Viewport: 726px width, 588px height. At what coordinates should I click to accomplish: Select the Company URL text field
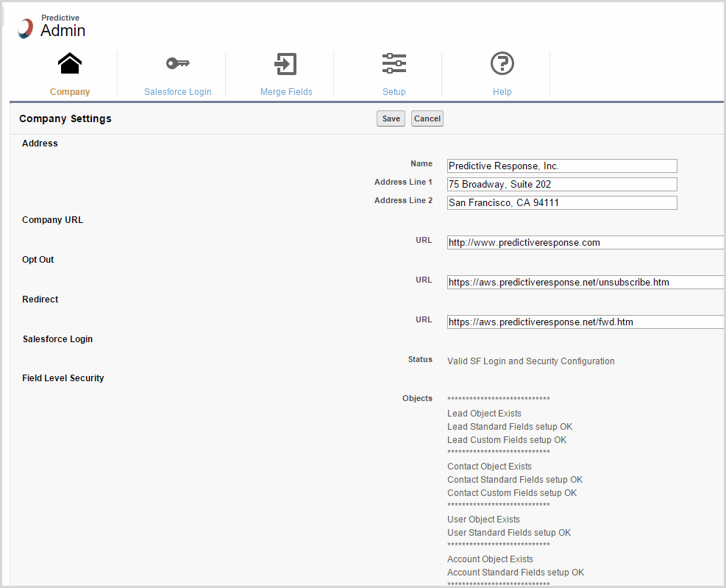click(585, 243)
